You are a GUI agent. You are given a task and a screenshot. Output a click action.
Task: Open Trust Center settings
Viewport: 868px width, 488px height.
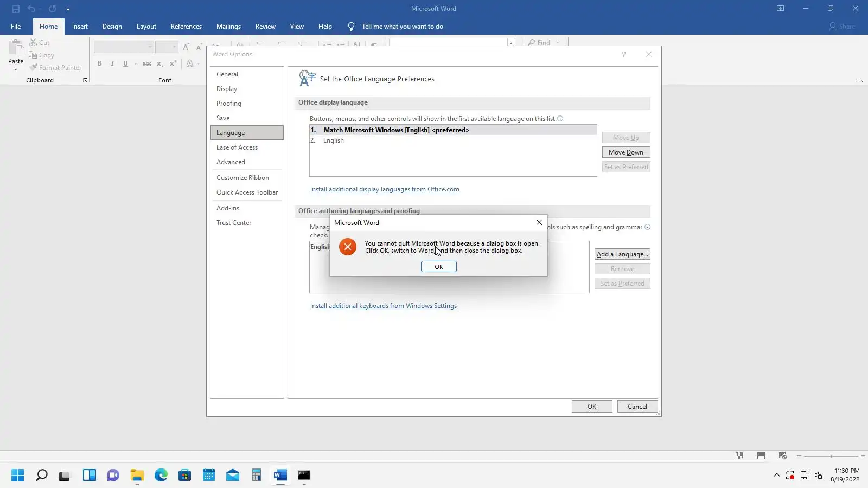coord(247,223)
